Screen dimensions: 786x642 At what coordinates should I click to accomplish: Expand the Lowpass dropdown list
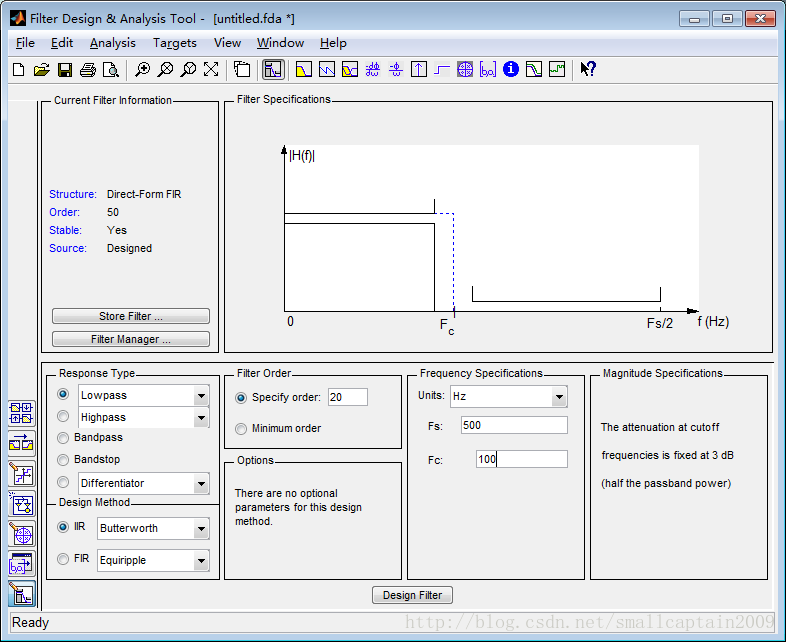pos(201,395)
